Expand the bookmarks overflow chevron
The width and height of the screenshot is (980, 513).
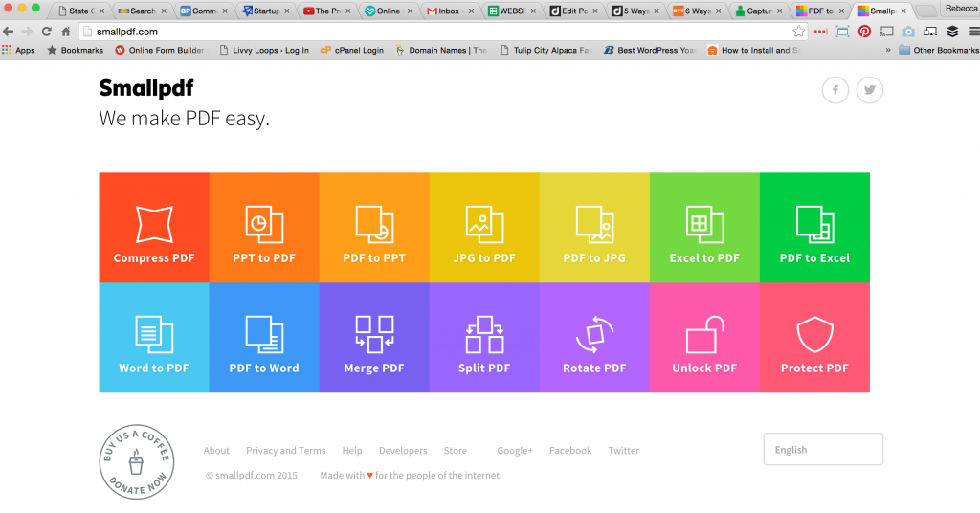point(888,50)
